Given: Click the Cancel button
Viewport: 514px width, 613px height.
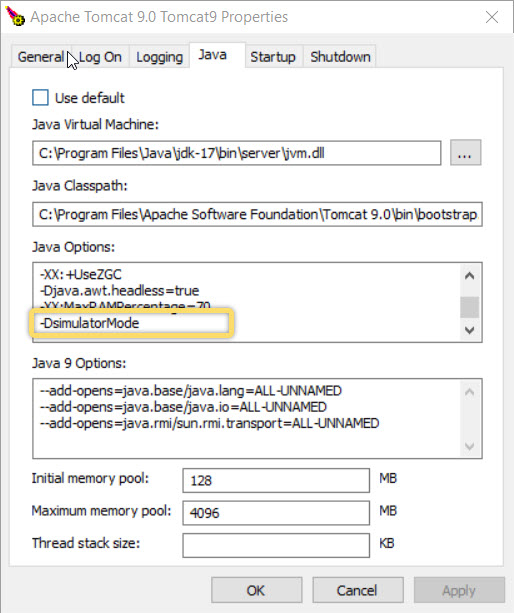Looking at the screenshot, I should (x=358, y=590).
